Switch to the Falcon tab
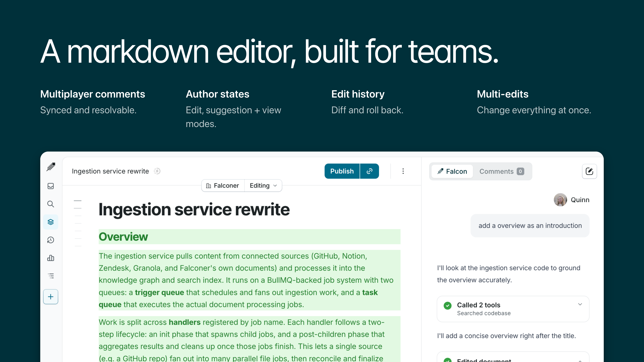This screenshot has height=362, width=644. (x=452, y=171)
